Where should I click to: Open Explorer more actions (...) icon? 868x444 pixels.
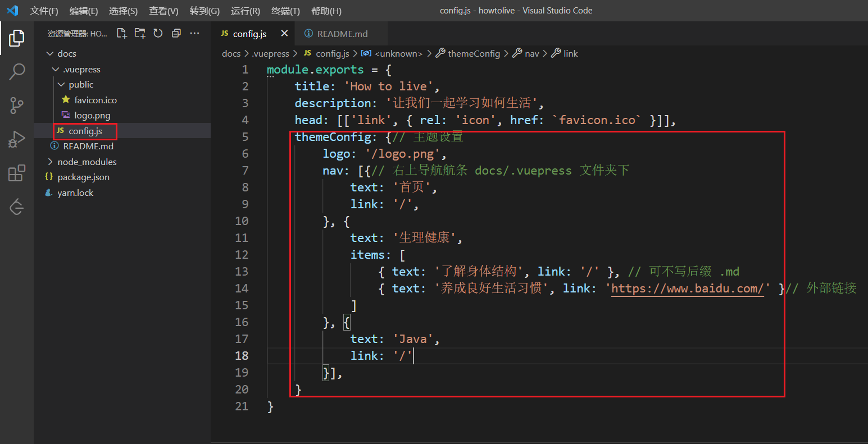tap(194, 34)
